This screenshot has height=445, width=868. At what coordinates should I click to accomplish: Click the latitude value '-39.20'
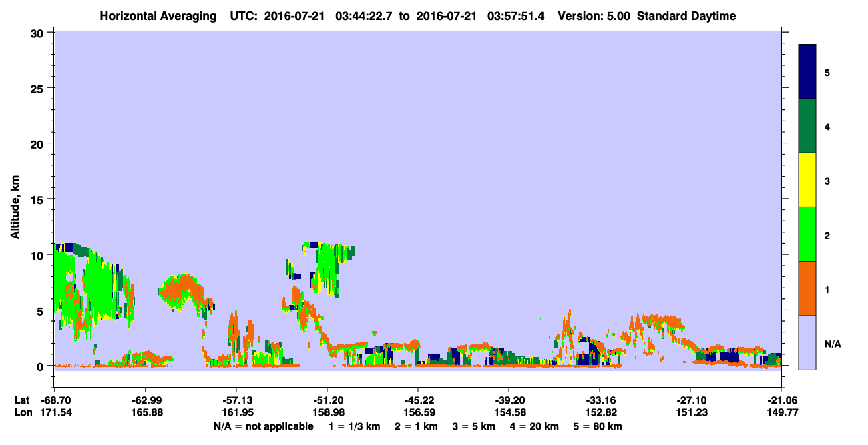coord(509,400)
